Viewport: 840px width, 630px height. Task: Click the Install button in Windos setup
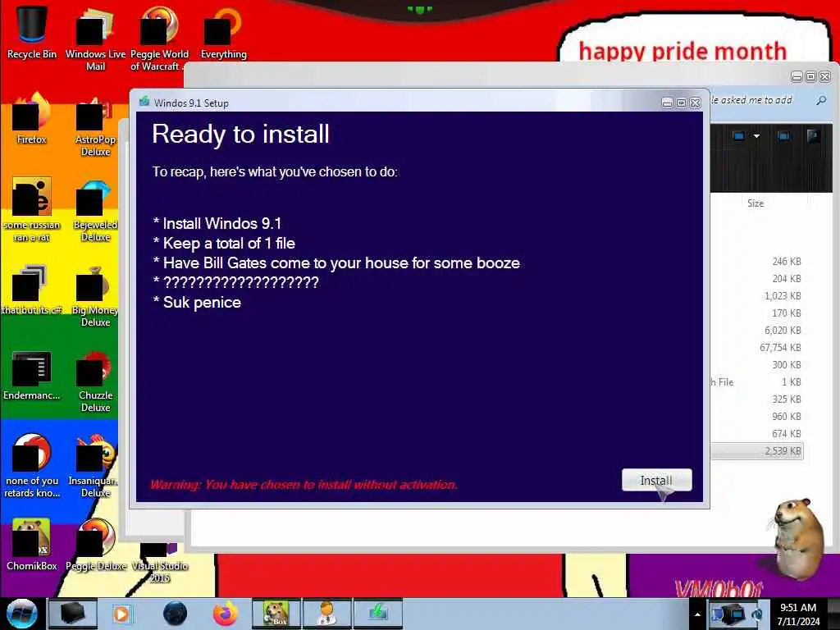(656, 480)
